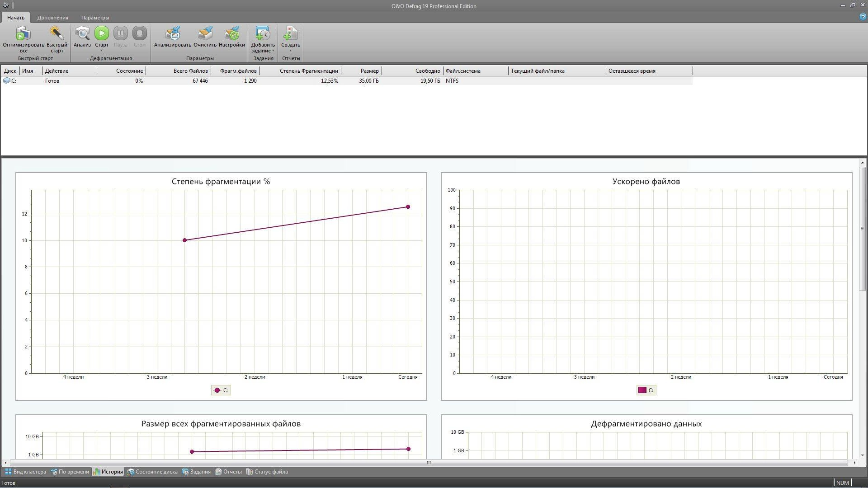
Task: Click C: legend swatch in Степень фрагментации chart
Action: pos(217,390)
